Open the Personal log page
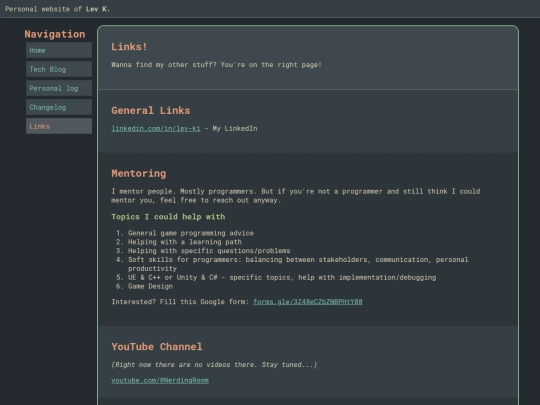Image resolution: width=540 pixels, height=405 pixels. tap(59, 88)
